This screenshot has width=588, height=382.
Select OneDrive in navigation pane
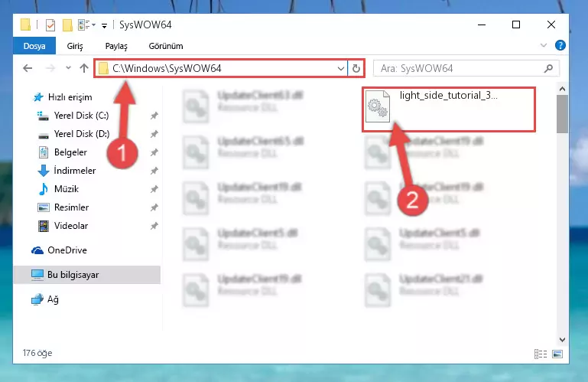click(67, 250)
